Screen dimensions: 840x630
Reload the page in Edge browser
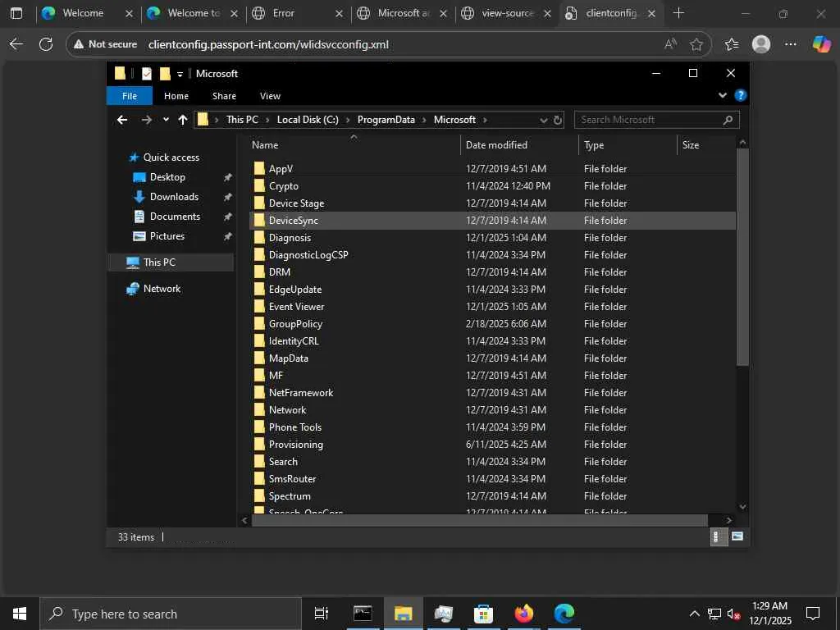point(46,44)
